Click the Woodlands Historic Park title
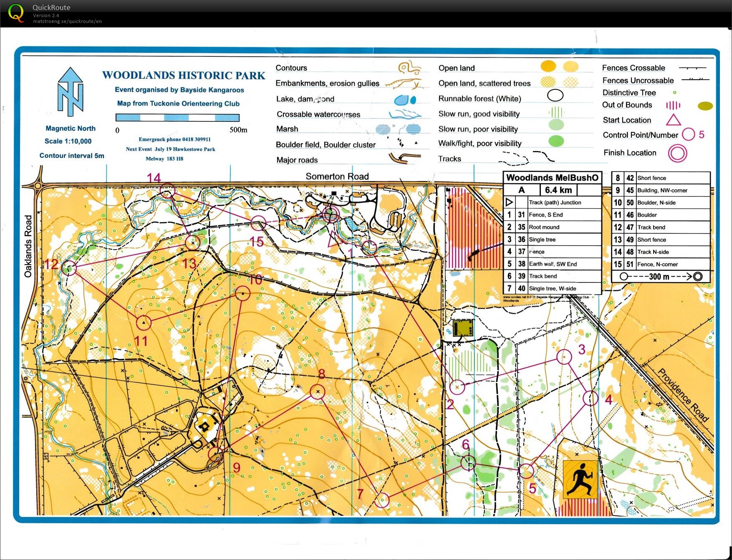 tap(184, 76)
